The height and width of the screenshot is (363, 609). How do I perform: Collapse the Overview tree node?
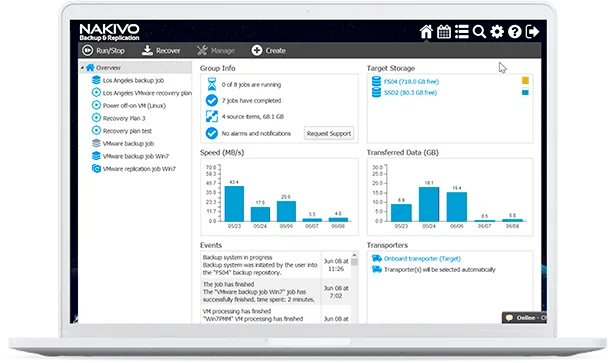tap(82, 68)
